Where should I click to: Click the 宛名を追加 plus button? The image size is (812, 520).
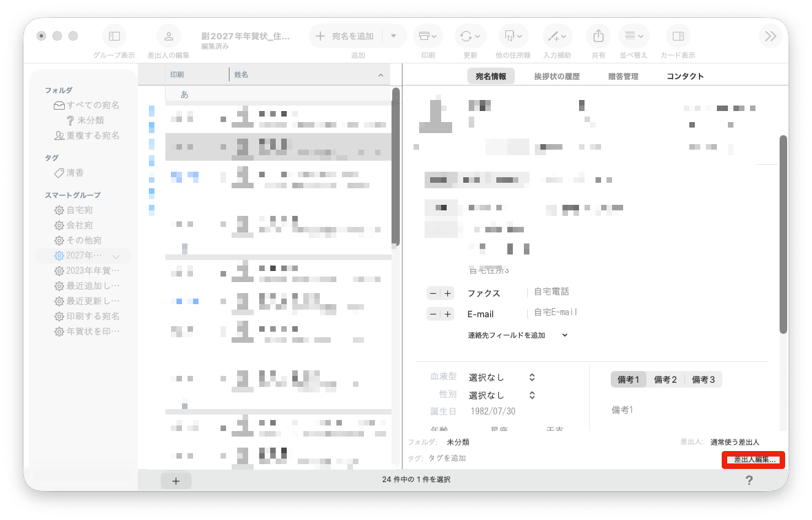pyautogui.click(x=345, y=37)
